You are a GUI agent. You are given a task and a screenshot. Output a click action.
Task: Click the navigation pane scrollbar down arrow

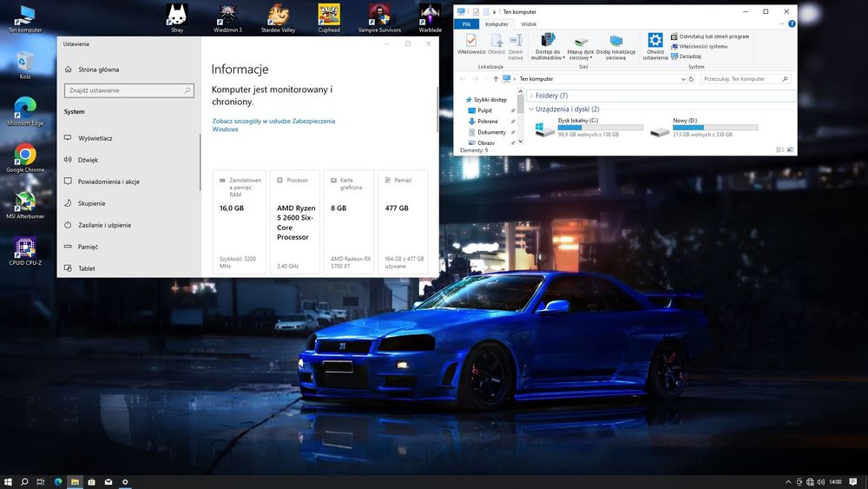coord(520,142)
